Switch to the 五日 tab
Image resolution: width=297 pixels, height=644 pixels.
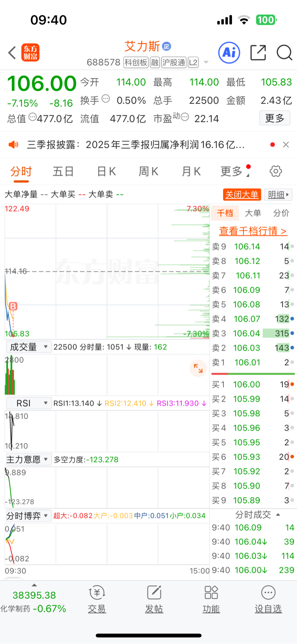coord(63,171)
